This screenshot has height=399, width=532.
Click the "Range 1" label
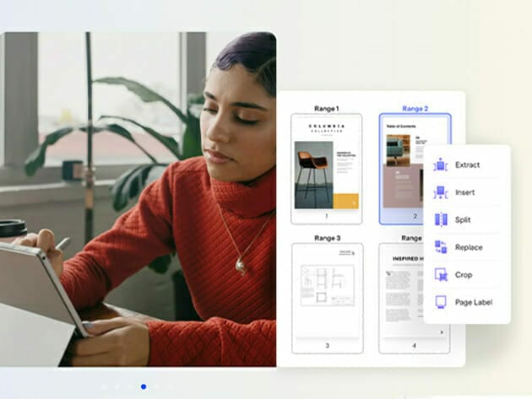(x=326, y=109)
